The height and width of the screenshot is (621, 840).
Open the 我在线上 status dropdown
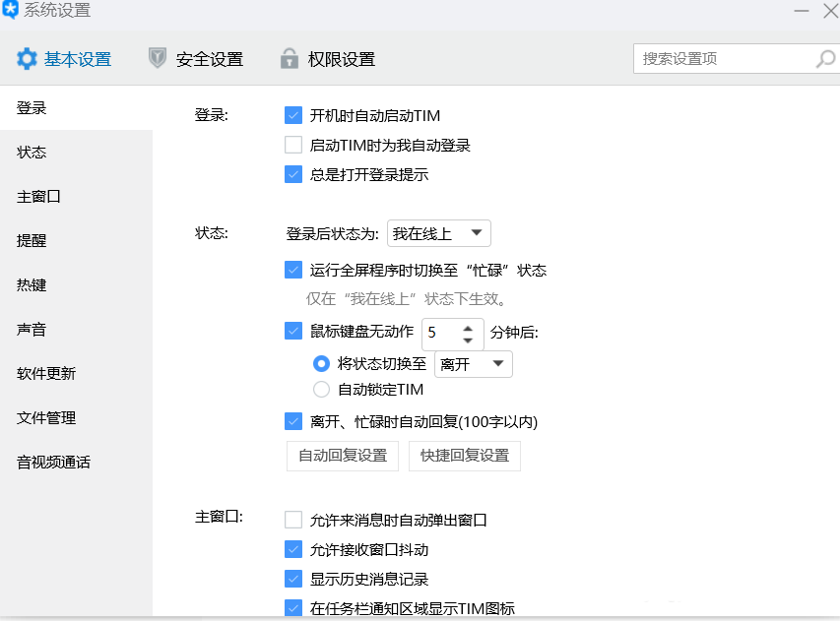439,233
